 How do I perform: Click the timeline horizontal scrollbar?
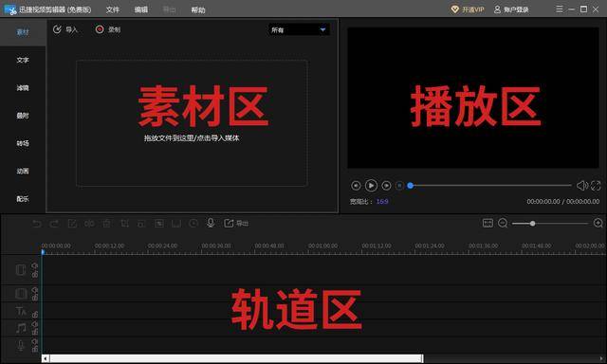coord(236,358)
